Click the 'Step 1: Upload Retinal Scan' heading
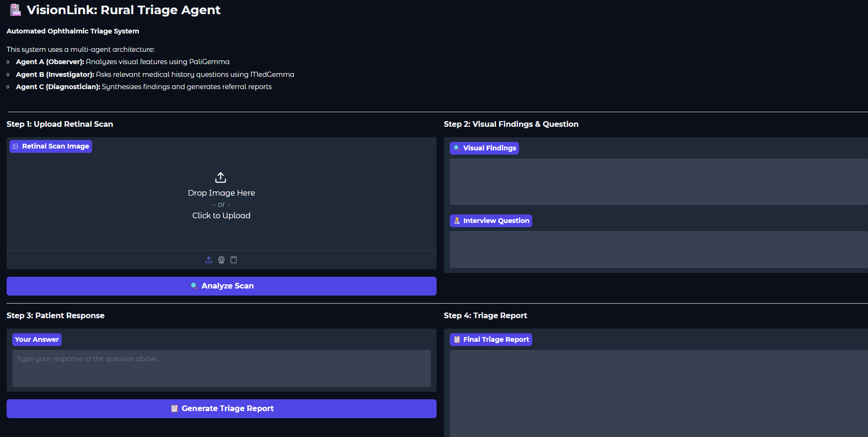 tap(60, 124)
